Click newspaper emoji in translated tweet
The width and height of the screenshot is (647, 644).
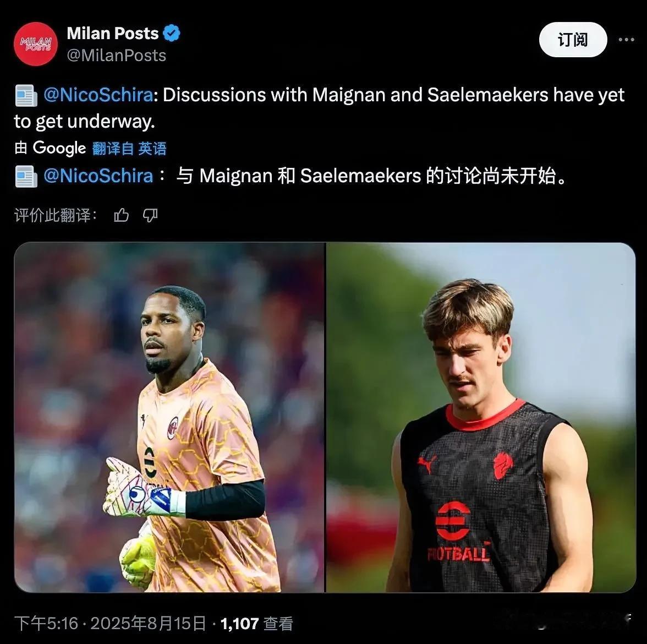26,176
